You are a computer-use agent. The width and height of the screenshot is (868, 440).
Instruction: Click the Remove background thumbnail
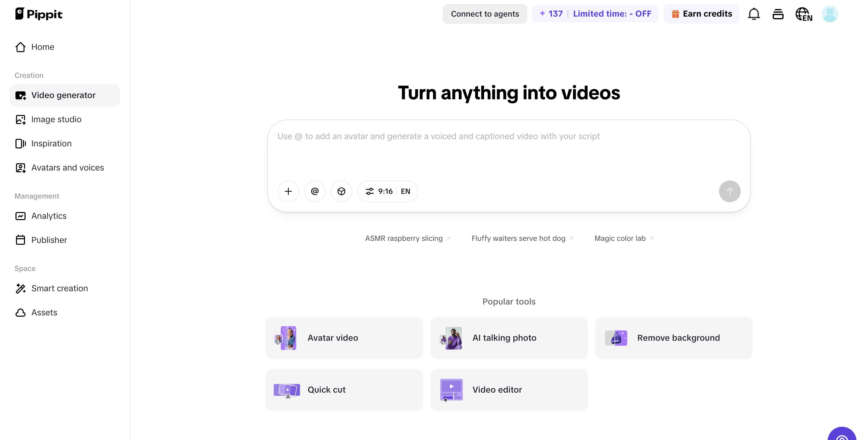tap(616, 338)
